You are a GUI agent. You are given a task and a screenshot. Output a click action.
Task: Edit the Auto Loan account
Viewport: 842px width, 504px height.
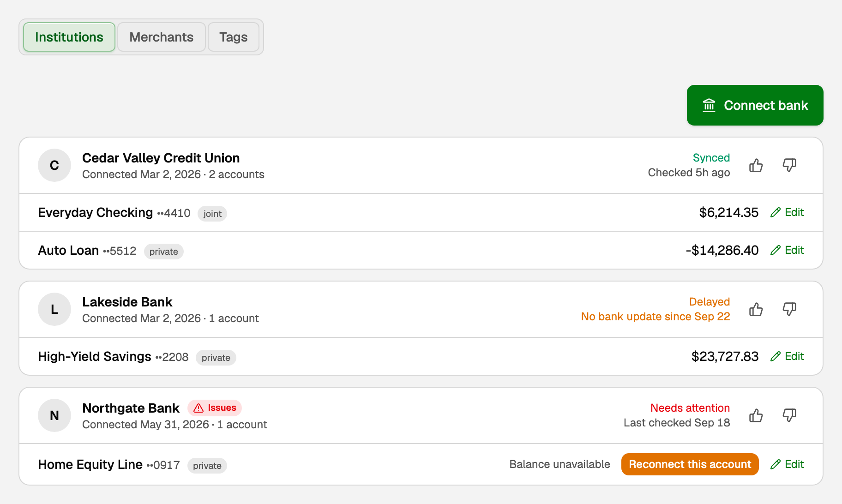click(787, 250)
